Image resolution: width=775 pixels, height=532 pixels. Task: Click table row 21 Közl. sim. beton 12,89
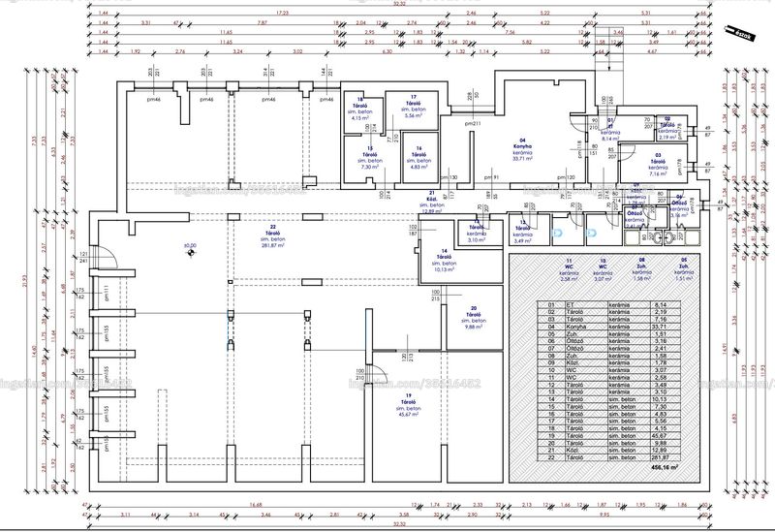(609, 451)
